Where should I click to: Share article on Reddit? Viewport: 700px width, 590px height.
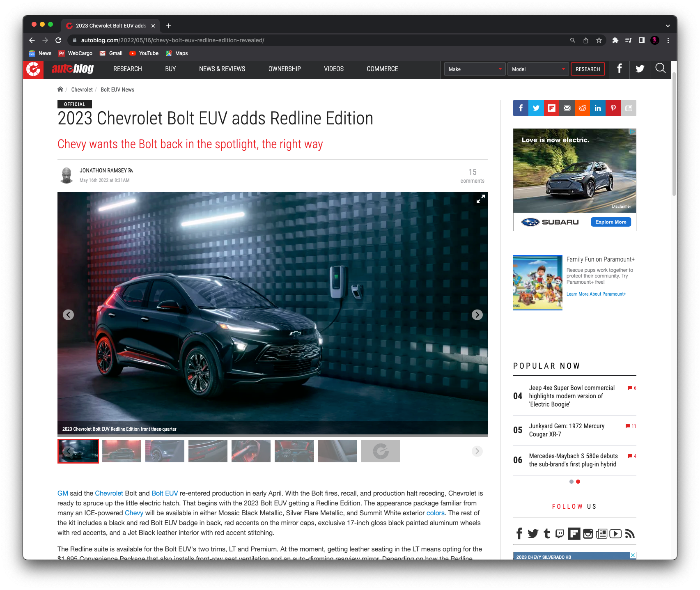click(582, 108)
